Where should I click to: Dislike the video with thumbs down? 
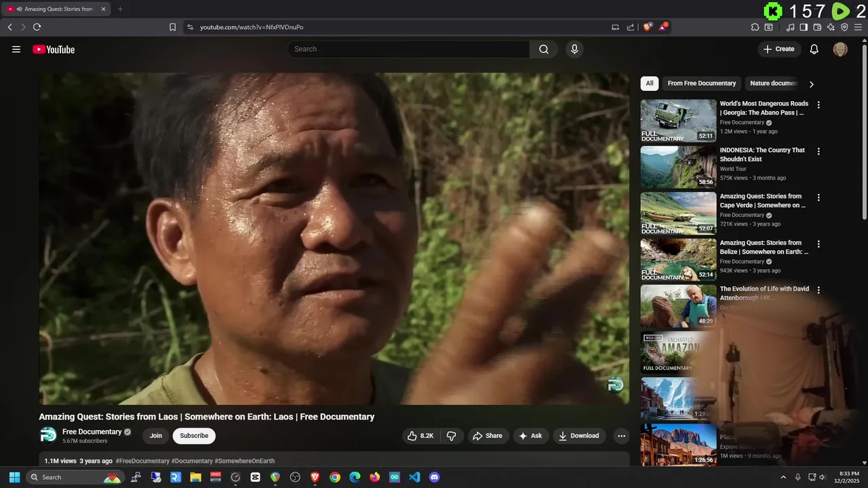tap(452, 436)
